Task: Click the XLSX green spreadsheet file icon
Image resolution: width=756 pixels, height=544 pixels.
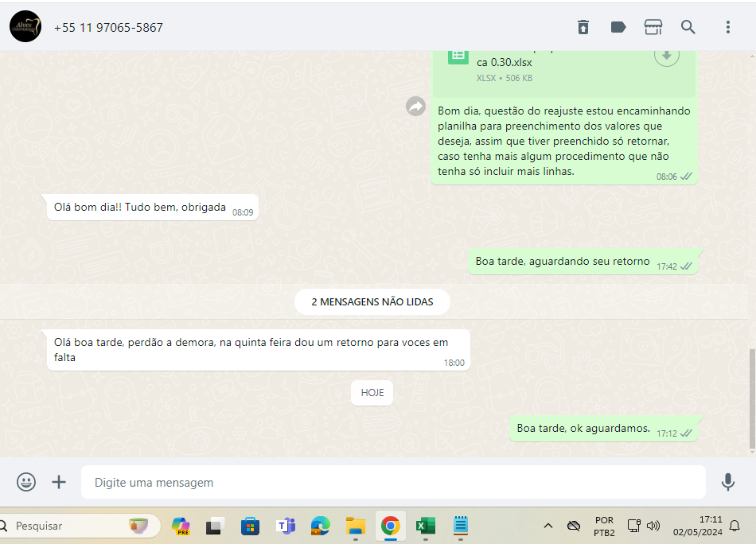Action: pyautogui.click(x=458, y=56)
